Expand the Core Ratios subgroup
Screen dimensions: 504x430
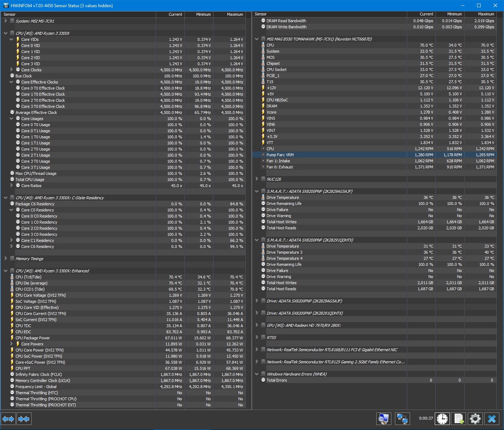pyautogui.click(x=11, y=186)
